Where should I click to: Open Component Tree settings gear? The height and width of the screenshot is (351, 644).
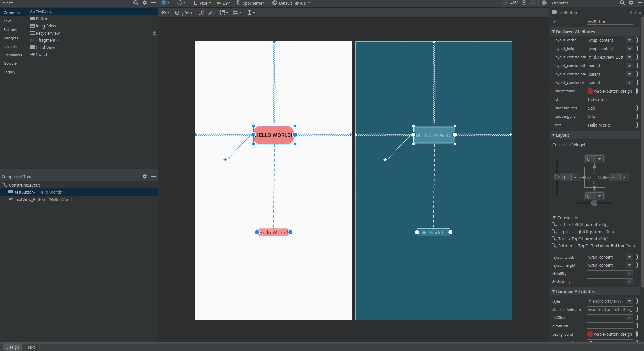coord(145,176)
